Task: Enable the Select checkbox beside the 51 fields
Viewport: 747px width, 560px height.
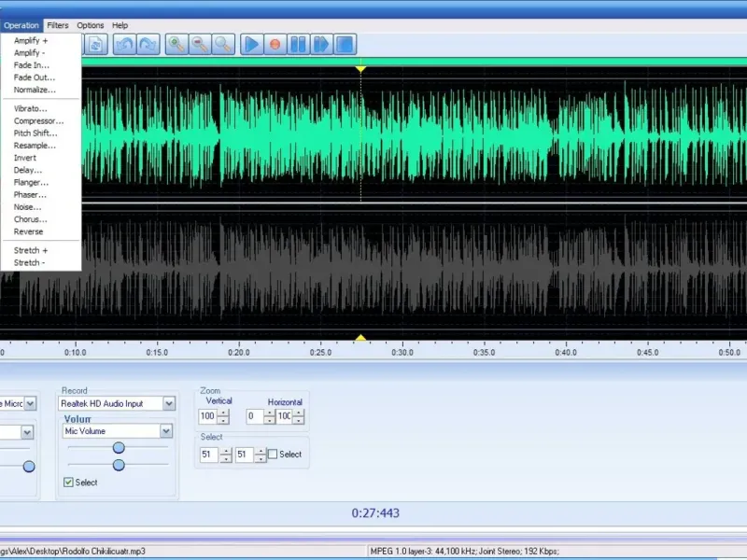Action: tap(273, 455)
